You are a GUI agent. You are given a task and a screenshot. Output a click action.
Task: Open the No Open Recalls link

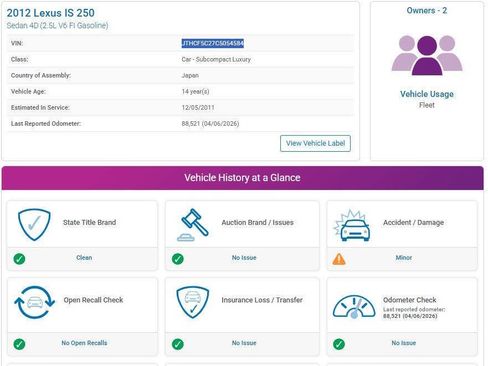click(84, 343)
